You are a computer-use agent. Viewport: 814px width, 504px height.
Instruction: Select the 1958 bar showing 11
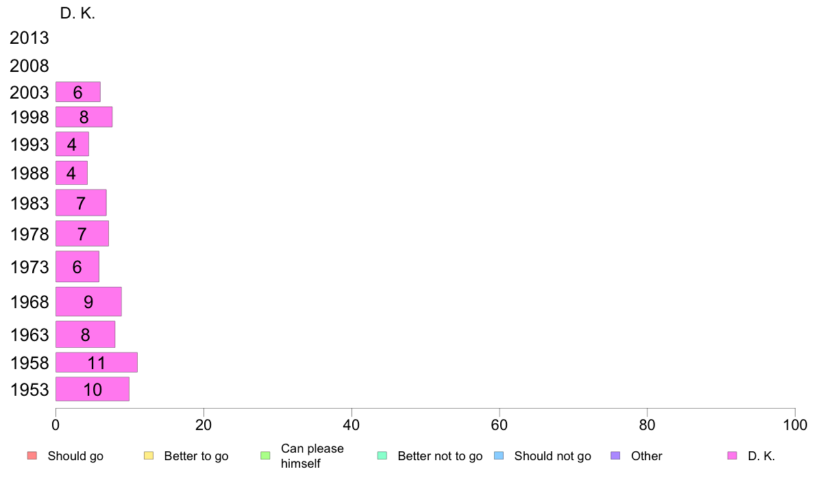(97, 362)
